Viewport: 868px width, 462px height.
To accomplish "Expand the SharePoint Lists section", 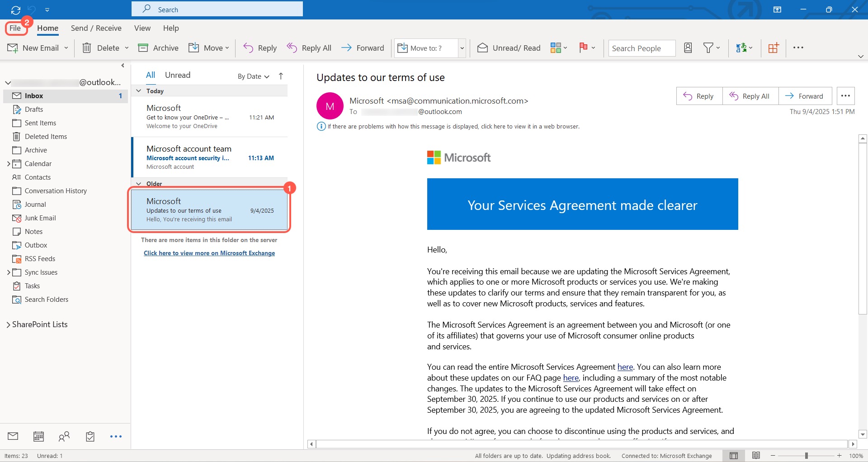I will [8, 324].
